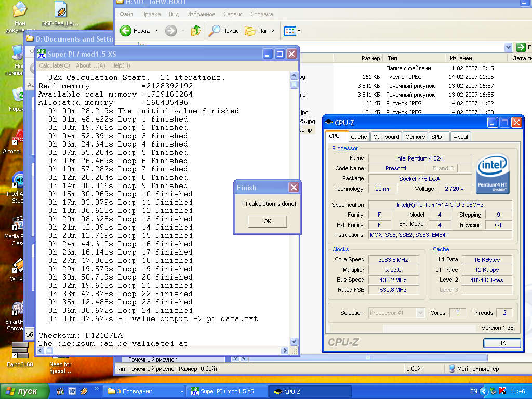This screenshot has height=399, width=532.
Task: Switch to the Memory tab in CPU-Z
Action: (415, 137)
